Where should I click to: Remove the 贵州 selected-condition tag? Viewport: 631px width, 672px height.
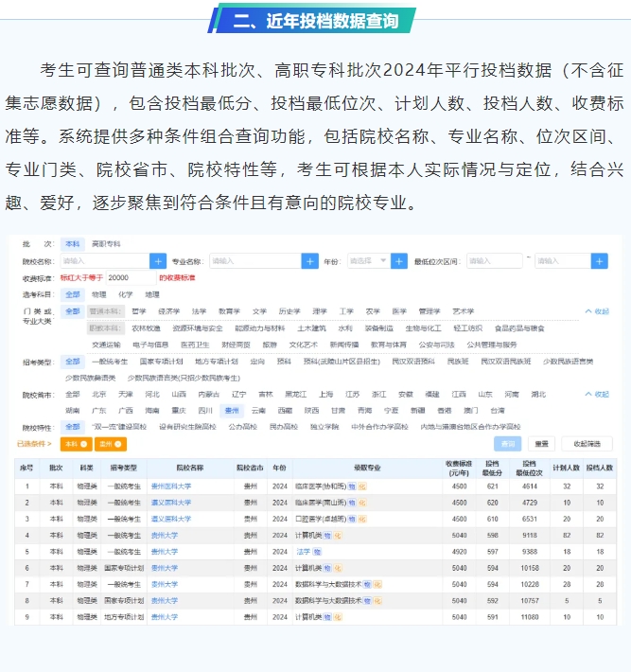pyautogui.click(x=118, y=444)
